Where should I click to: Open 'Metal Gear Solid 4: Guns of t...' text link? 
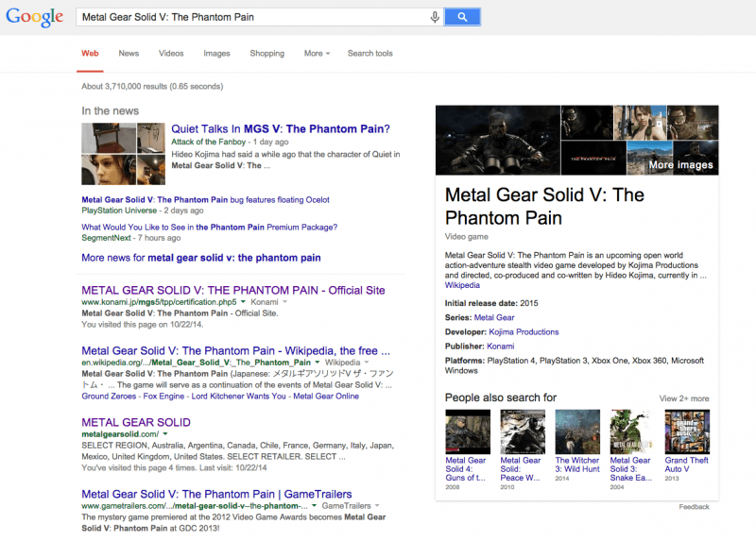pyautogui.click(x=466, y=469)
